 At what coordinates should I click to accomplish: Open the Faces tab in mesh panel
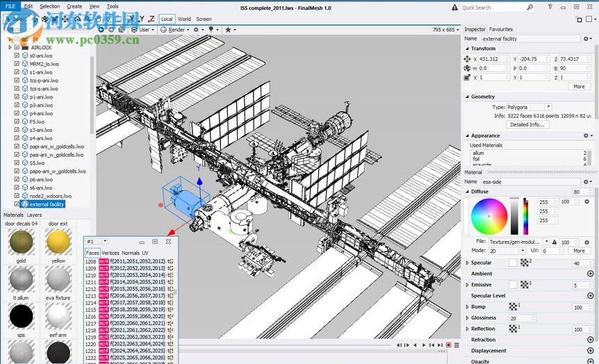92,253
